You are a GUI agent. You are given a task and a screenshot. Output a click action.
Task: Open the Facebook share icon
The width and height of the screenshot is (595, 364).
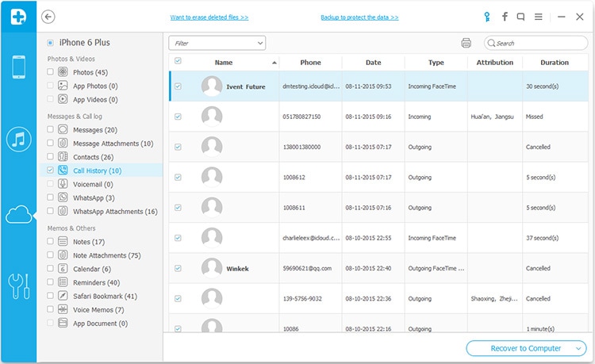pos(505,17)
